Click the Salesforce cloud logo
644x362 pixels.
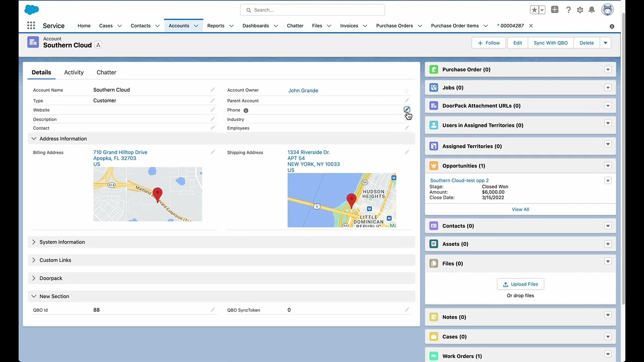pos(32,10)
